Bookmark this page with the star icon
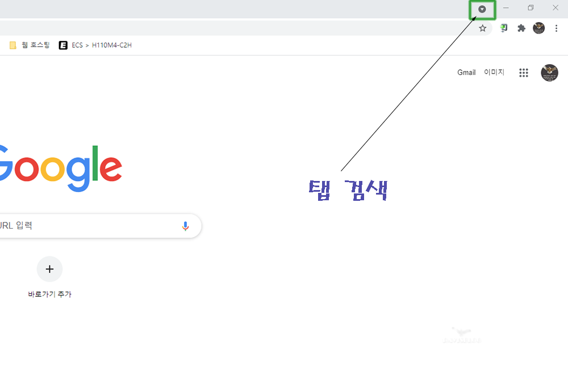The height and width of the screenshot is (392, 568). coord(482,28)
